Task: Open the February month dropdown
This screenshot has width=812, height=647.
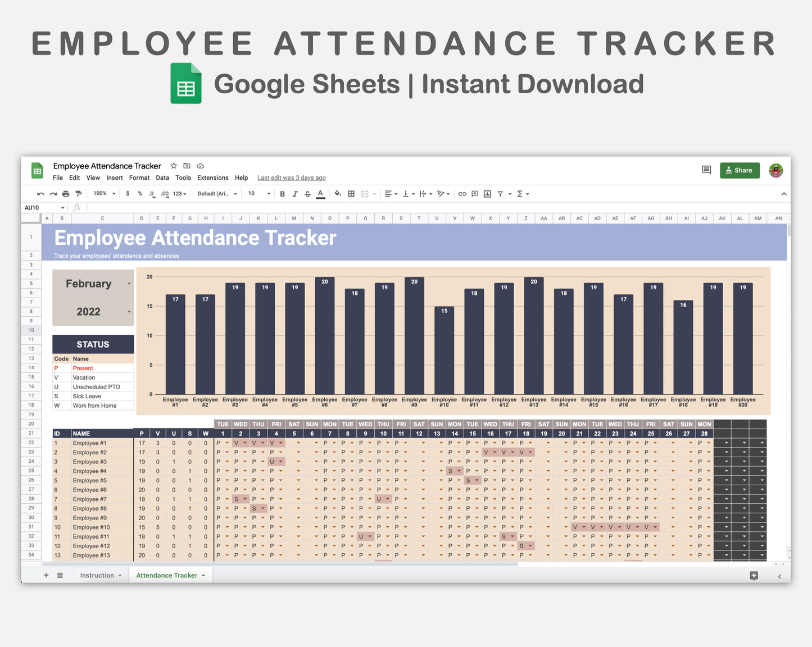Action: [x=128, y=284]
